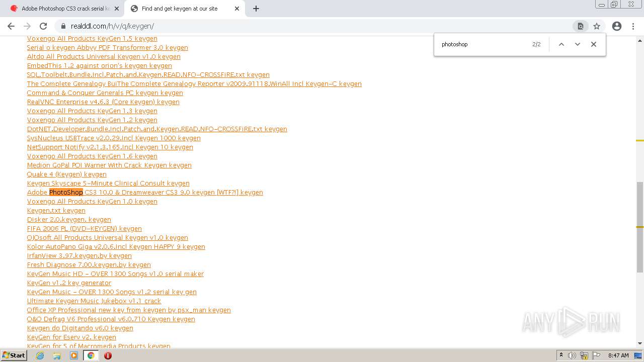Open Complete Genealogy Reporter keygen link
Screen dimensions: 644x362
pyautogui.click(x=194, y=84)
